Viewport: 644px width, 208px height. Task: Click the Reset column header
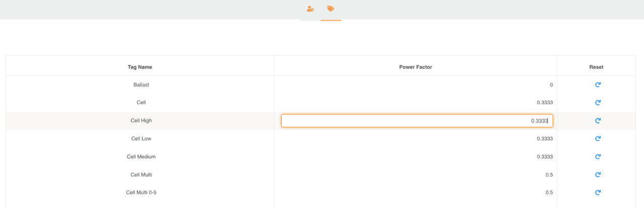pyautogui.click(x=596, y=67)
